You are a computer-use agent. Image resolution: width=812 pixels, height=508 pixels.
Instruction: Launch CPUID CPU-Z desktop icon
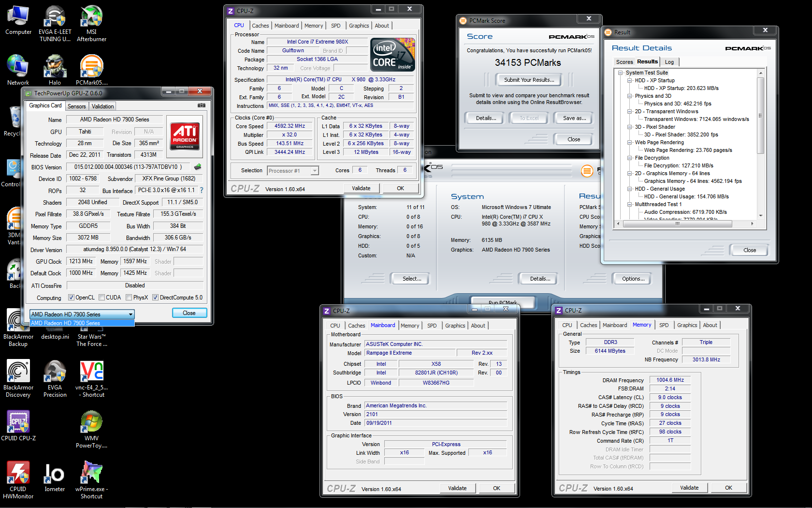click(x=18, y=426)
